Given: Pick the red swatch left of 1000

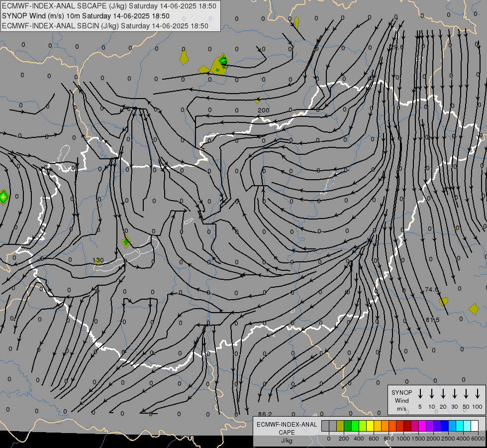Looking at the screenshot, I should pos(400,426).
